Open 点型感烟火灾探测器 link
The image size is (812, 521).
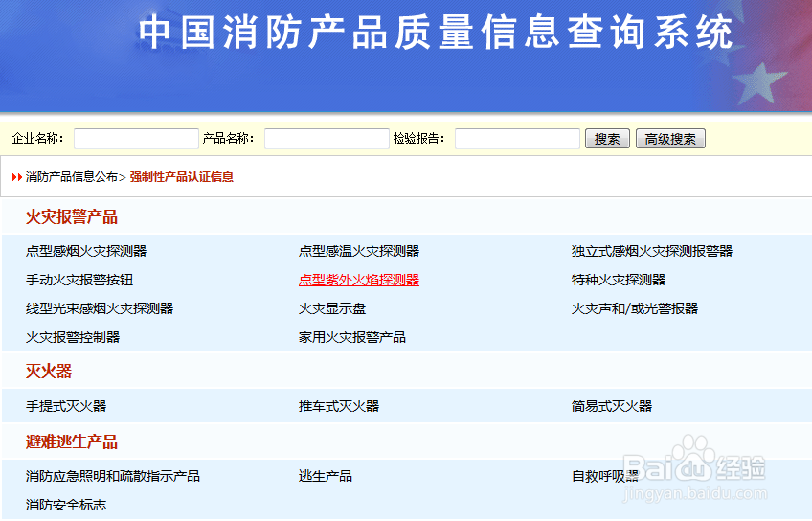click(86, 251)
